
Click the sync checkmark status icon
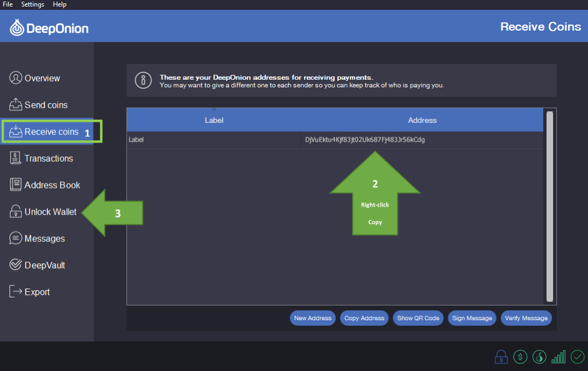click(578, 357)
